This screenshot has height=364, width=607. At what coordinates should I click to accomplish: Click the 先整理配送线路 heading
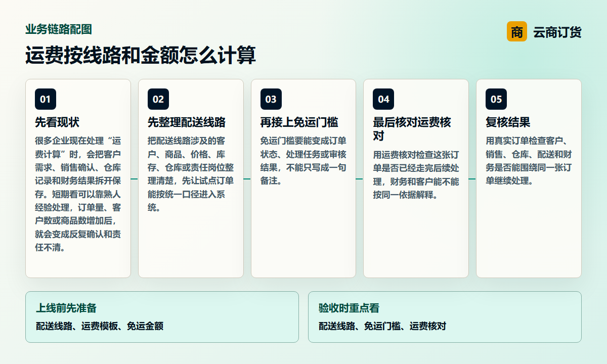187,122
